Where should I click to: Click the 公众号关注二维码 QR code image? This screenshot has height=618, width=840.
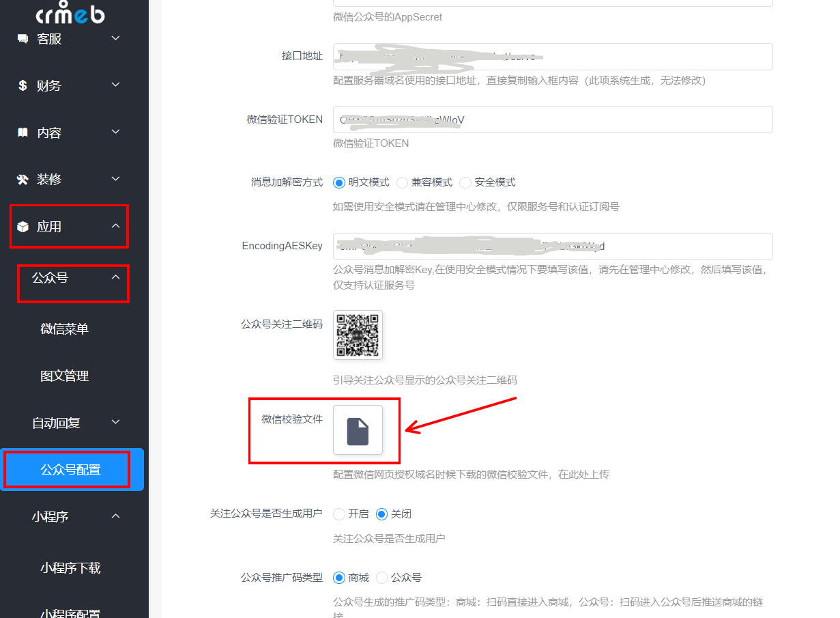358,335
